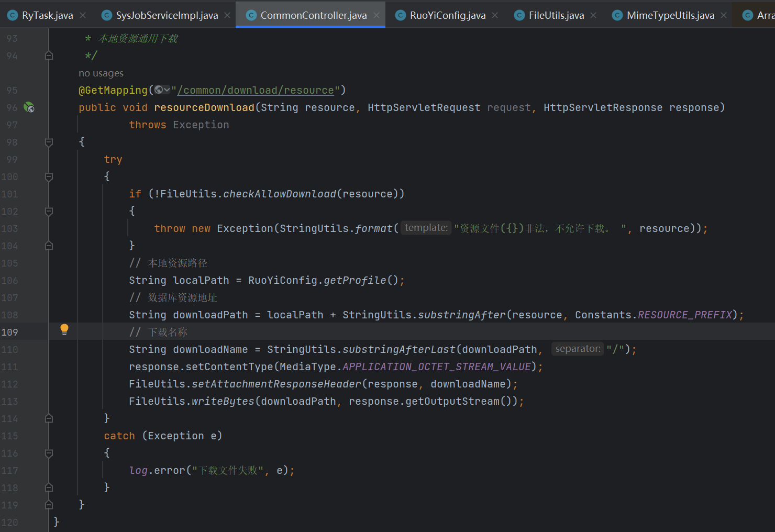Close the RuoYiConfig.java tab
This screenshot has width=775, height=532.
pos(495,16)
